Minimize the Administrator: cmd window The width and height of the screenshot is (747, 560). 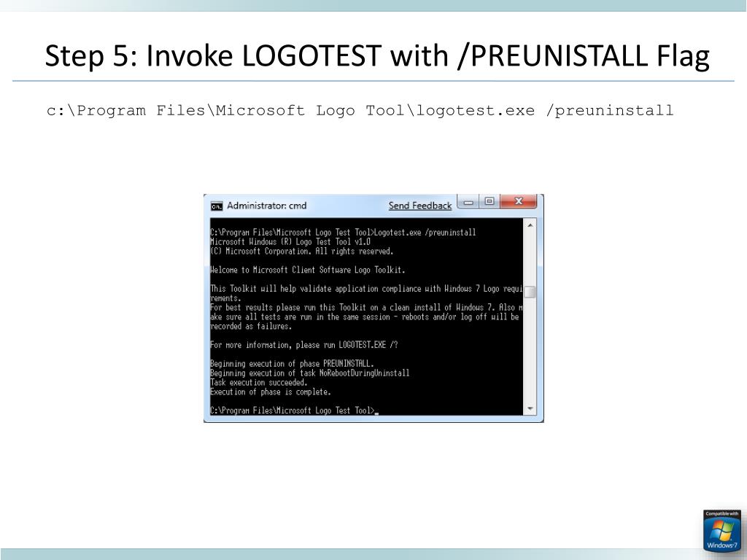pos(468,202)
